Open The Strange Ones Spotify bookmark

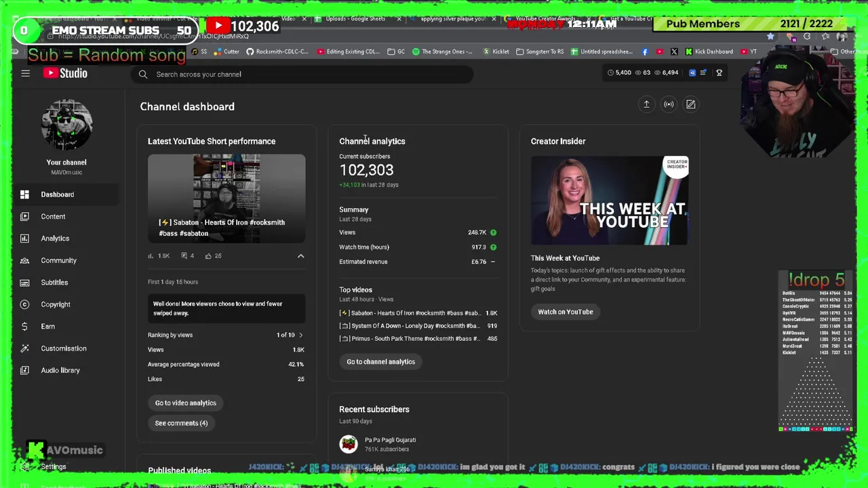click(x=442, y=52)
